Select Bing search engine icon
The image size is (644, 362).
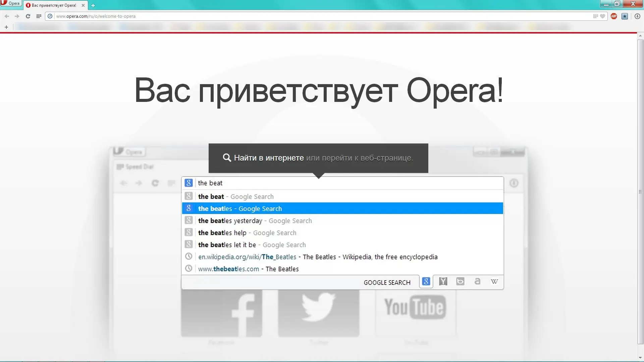click(460, 282)
